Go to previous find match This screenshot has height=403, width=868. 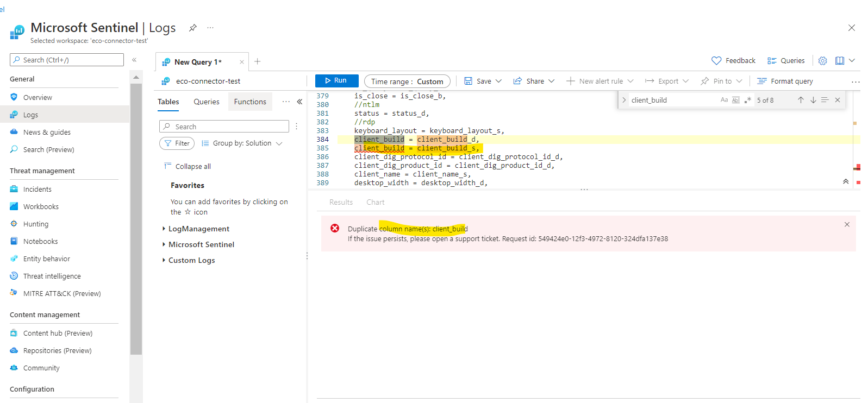[801, 100]
